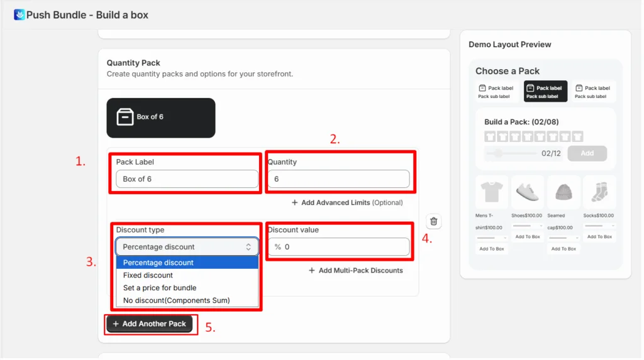Click the plus icon beside Add Multi-Pack Discounts
644x360 pixels.
312,271
